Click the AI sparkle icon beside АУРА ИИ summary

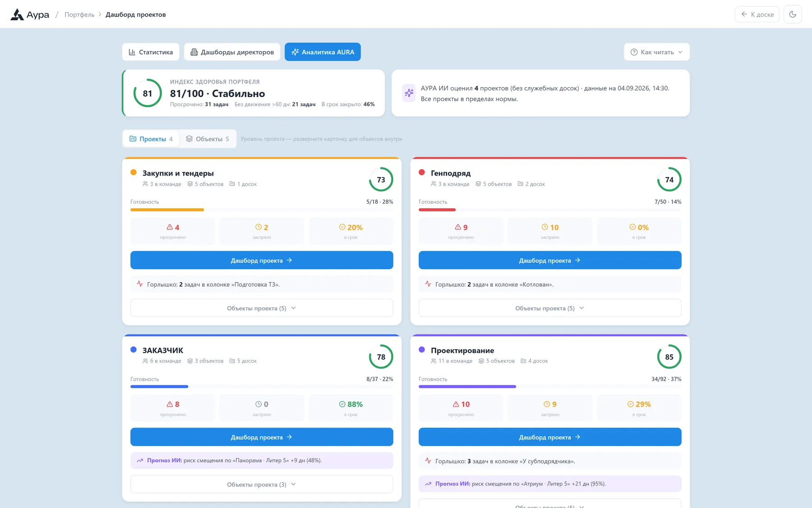pos(409,93)
